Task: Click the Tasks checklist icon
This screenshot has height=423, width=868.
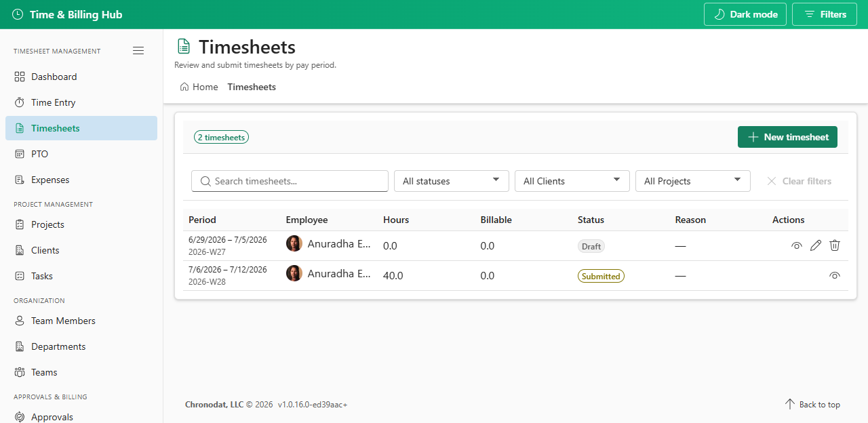Action: (x=20, y=276)
